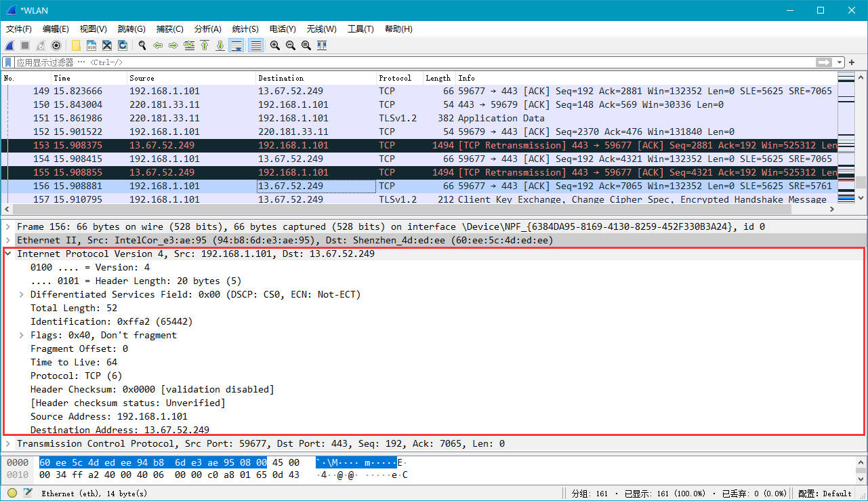Zoom out on packet text
This screenshot has width=868, height=501.
tap(291, 45)
